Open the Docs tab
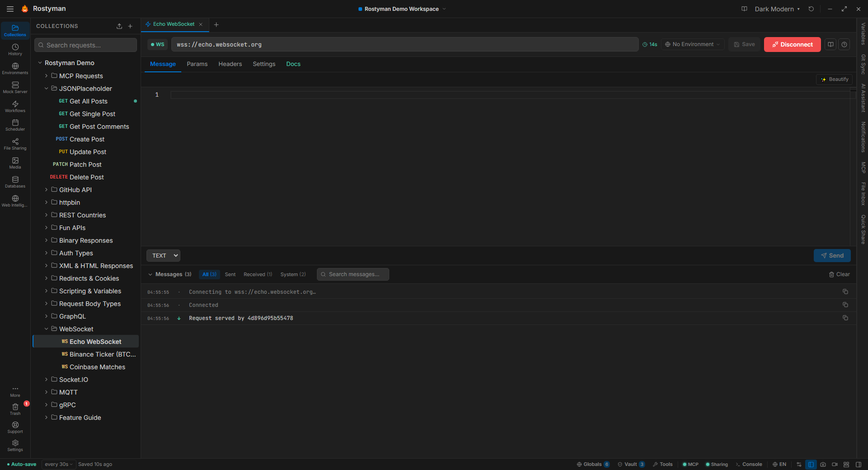Screen dimensions: 868x470 pyautogui.click(x=293, y=64)
